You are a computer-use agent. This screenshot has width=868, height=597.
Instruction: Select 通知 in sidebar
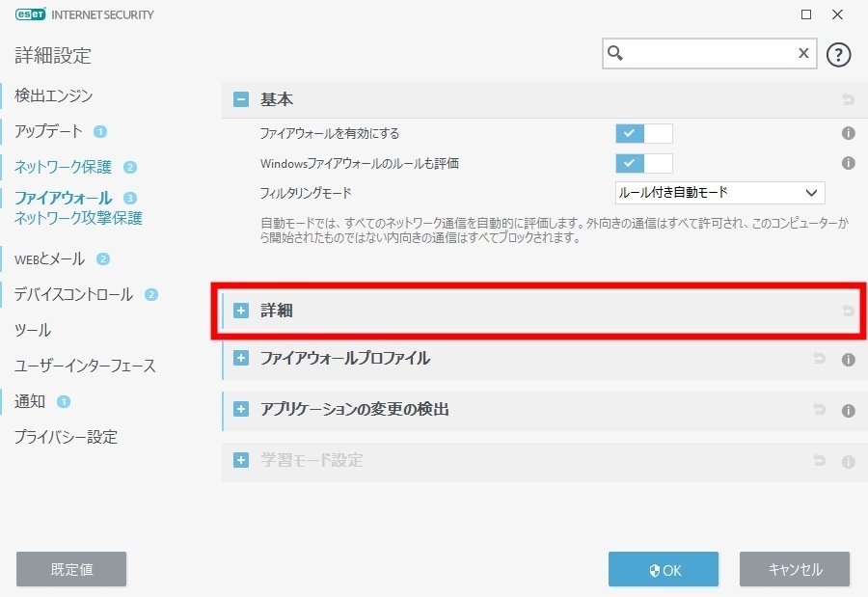point(30,401)
